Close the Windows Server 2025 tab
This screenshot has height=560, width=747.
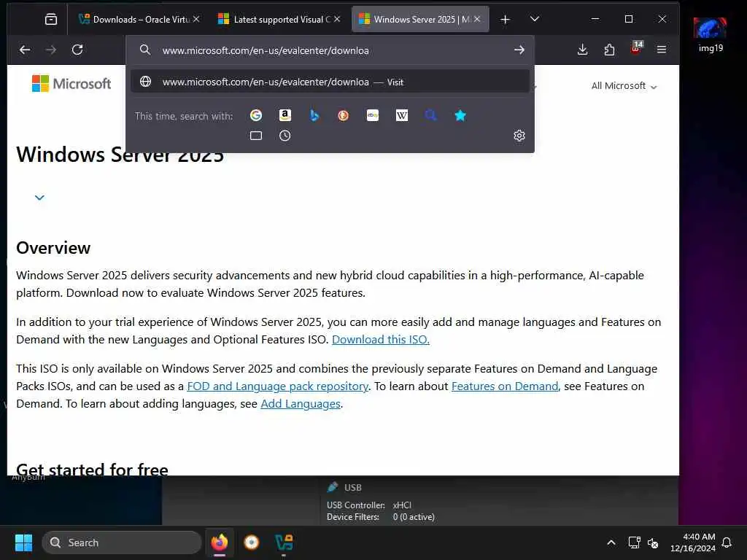(x=477, y=19)
